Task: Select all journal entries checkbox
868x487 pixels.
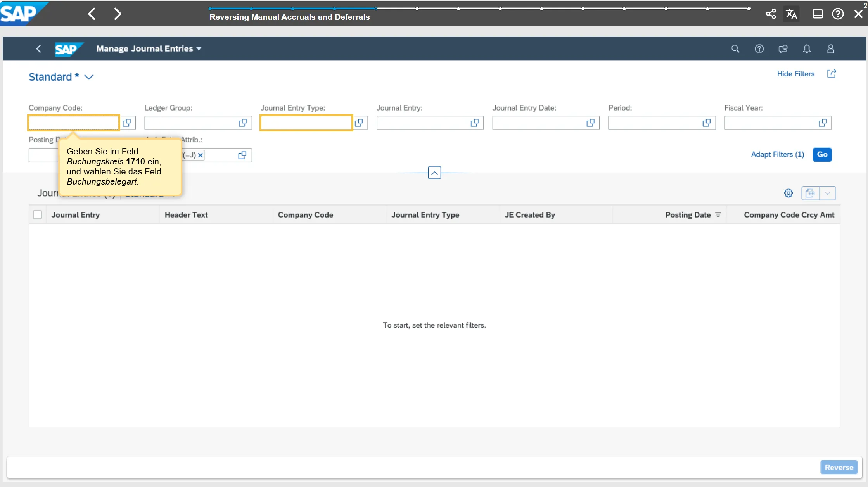Action: 37,215
